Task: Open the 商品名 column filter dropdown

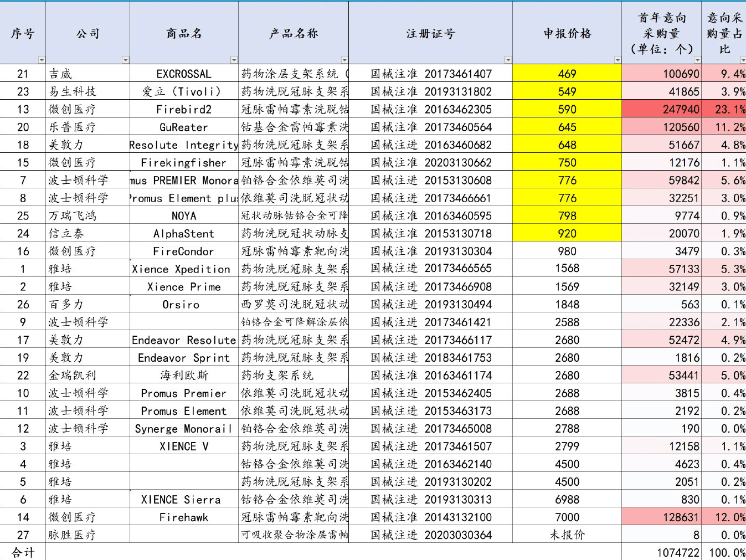Action: pos(234,60)
